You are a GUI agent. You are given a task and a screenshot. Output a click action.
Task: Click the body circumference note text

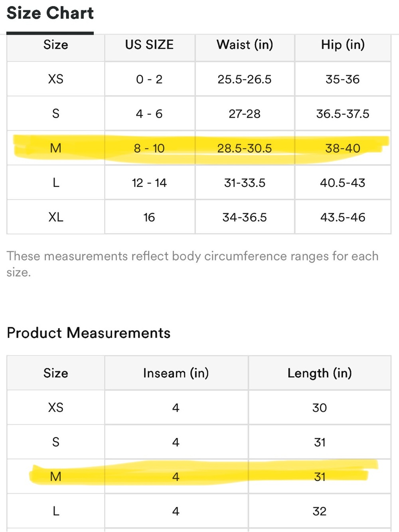(x=192, y=264)
